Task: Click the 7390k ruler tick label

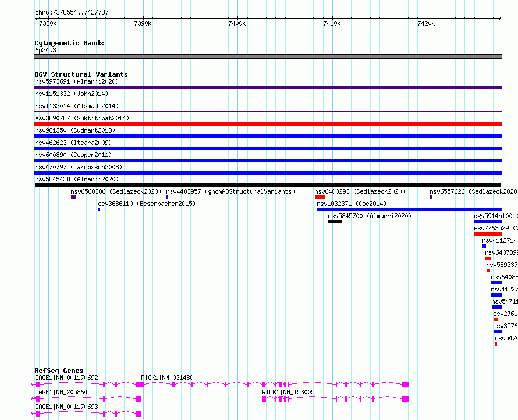Action: click(143, 23)
